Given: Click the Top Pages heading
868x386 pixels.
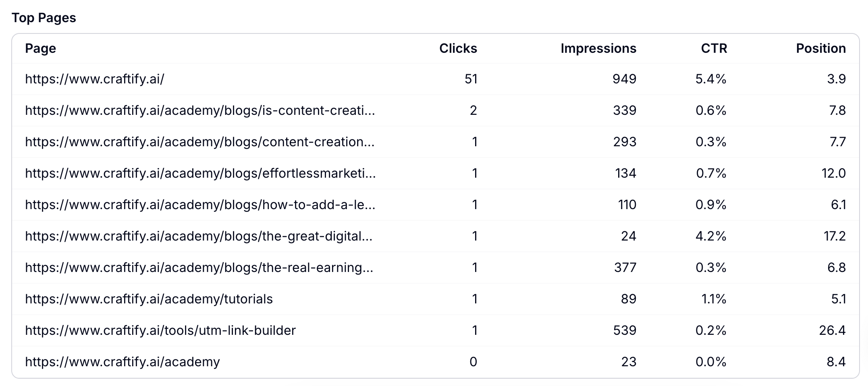Looking at the screenshot, I should (x=44, y=18).
